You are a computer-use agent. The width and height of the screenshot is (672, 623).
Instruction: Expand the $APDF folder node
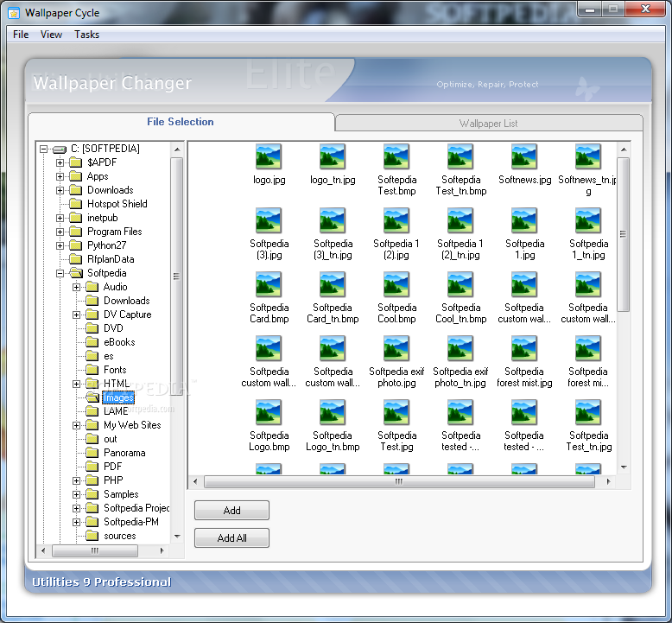(60, 162)
